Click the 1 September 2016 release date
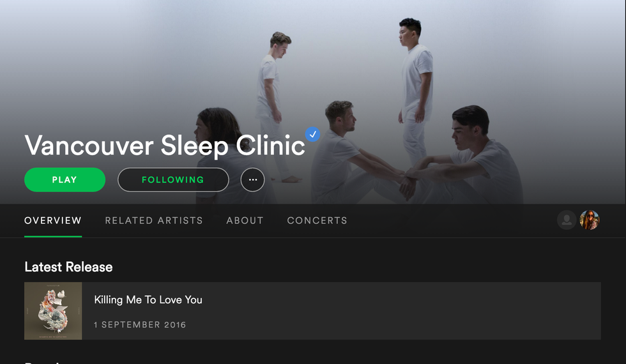 coord(140,325)
